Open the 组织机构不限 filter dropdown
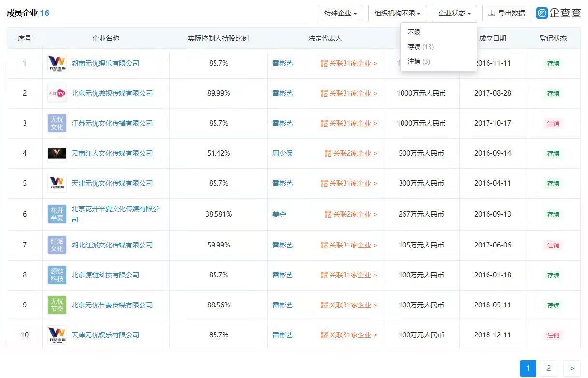This screenshot has width=588, height=378. click(398, 13)
